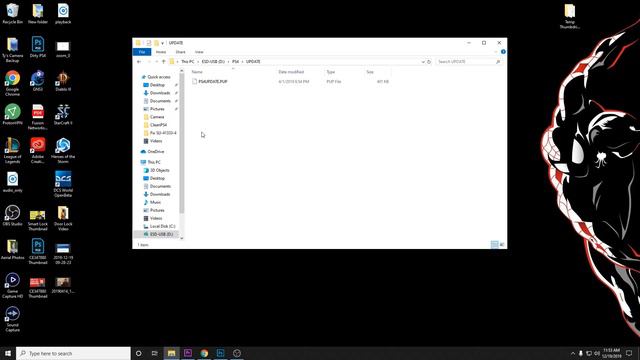The width and height of the screenshot is (640, 360).
Task: Click PS4 in the address path
Action: point(236,62)
